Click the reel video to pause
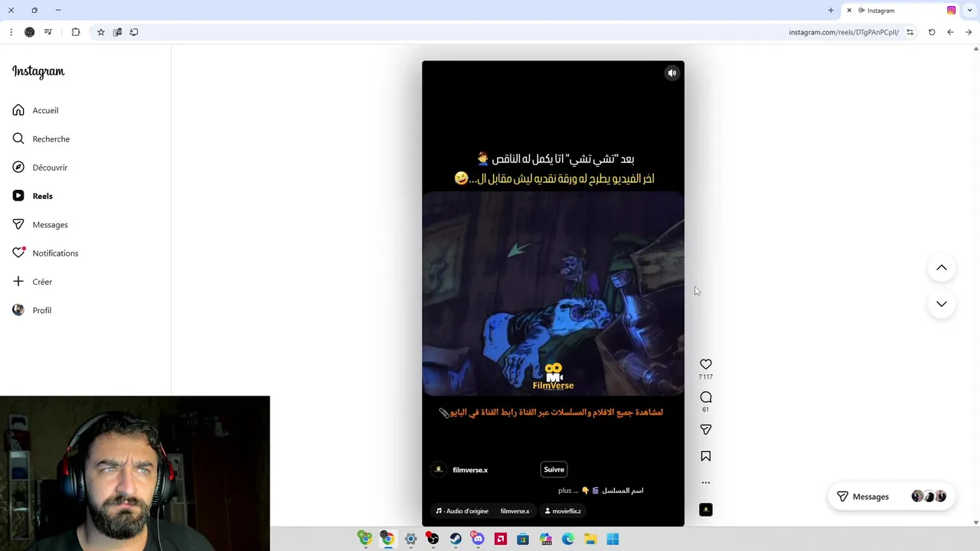This screenshot has width=980, height=551. click(x=553, y=293)
